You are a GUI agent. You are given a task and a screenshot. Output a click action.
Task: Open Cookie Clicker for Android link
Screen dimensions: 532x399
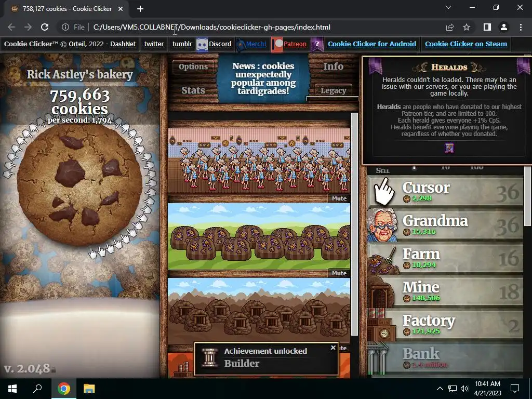pos(372,44)
